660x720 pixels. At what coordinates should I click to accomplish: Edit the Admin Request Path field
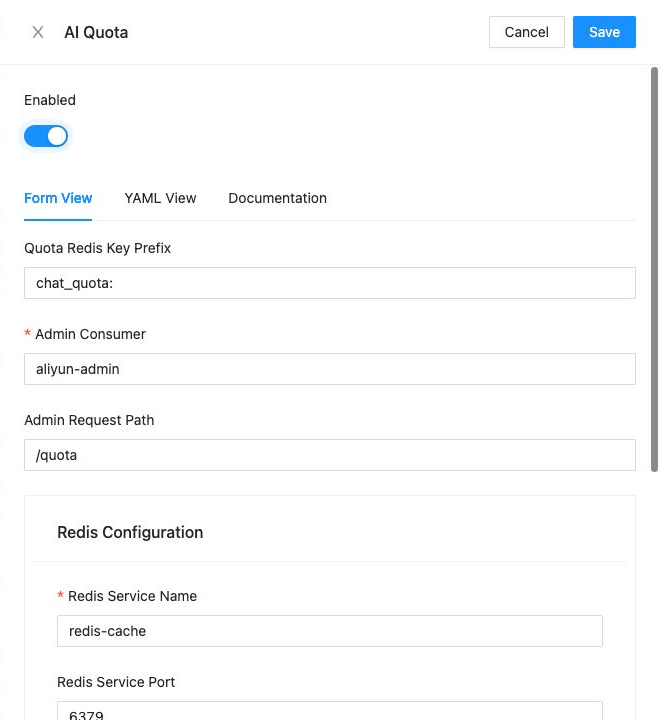click(x=330, y=455)
